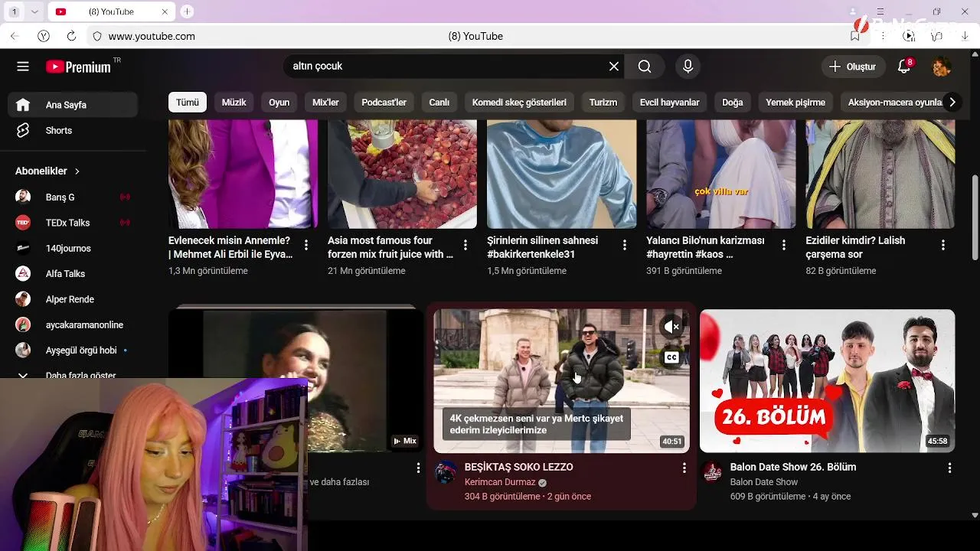Bookmark this page from address bar

855,36
